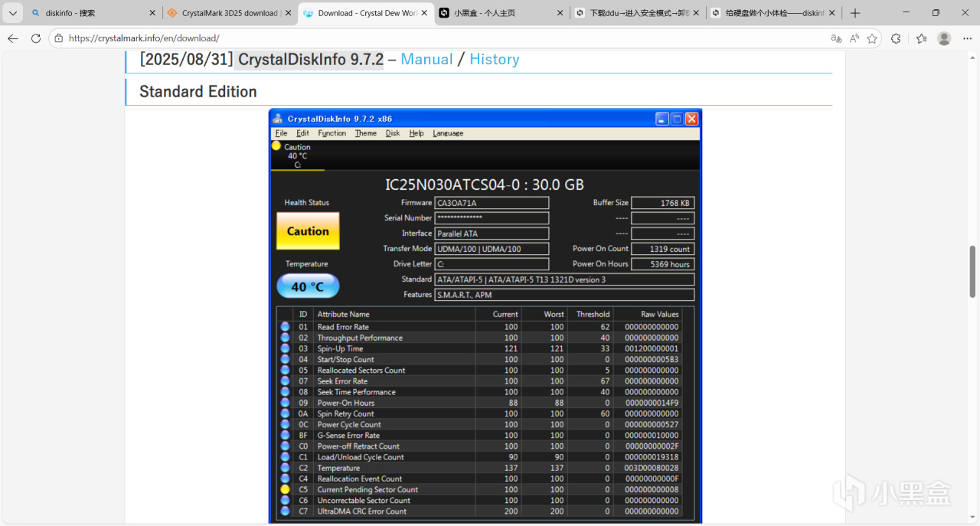This screenshot has width=980, height=526.
Task: Open the translate page icon
Action: click(x=836, y=38)
